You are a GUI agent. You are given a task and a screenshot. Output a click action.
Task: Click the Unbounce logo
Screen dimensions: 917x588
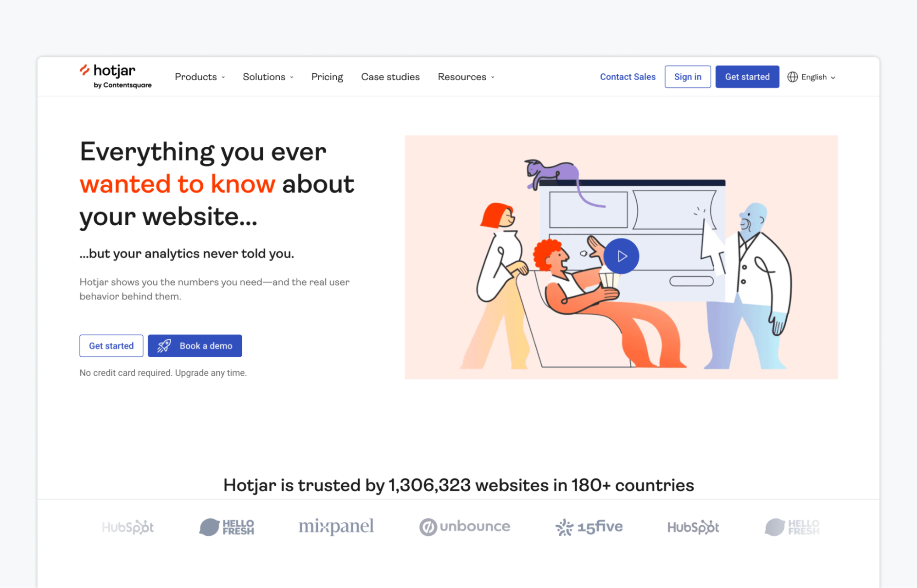click(x=464, y=527)
